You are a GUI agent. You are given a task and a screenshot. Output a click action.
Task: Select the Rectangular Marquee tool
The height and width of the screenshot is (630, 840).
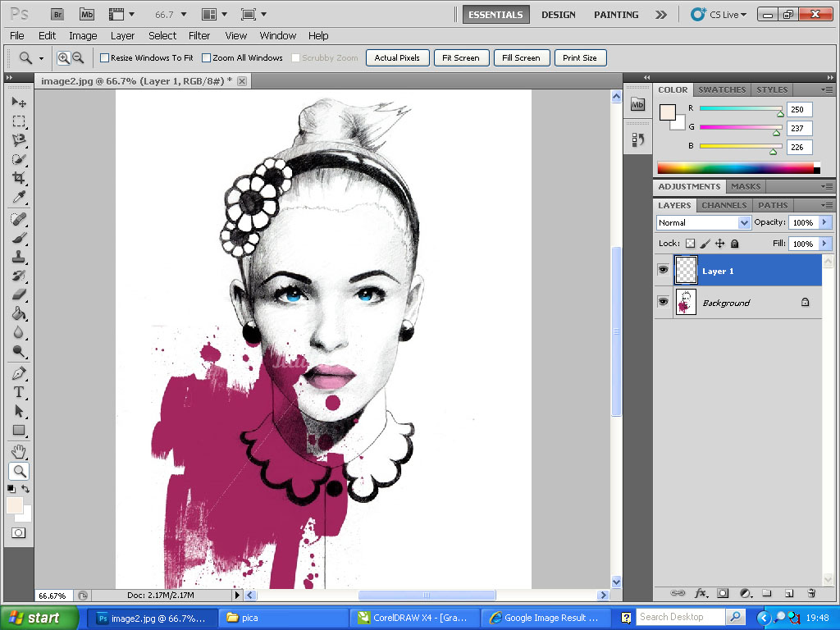pyautogui.click(x=20, y=121)
